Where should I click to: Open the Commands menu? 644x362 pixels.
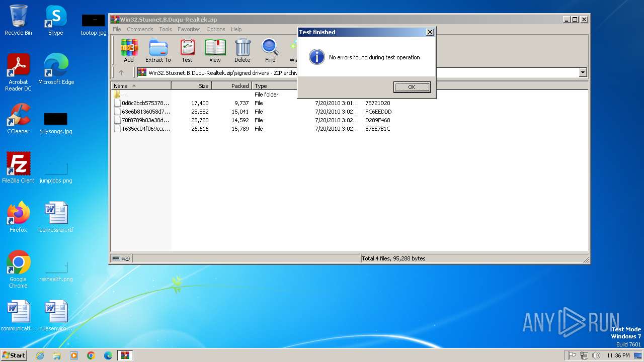pyautogui.click(x=140, y=29)
